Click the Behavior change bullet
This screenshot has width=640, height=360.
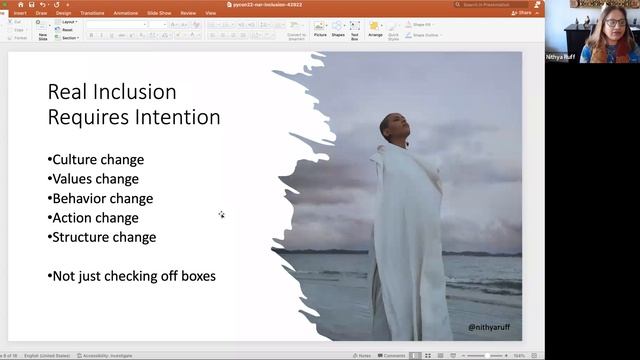pyautogui.click(x=100, y=199)
